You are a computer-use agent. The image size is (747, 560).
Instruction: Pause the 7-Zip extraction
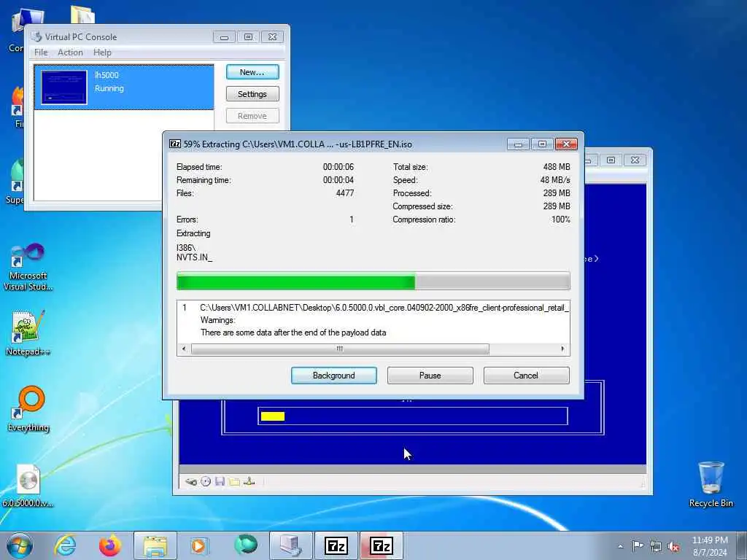pyautogui.click(x=430, y=376)
